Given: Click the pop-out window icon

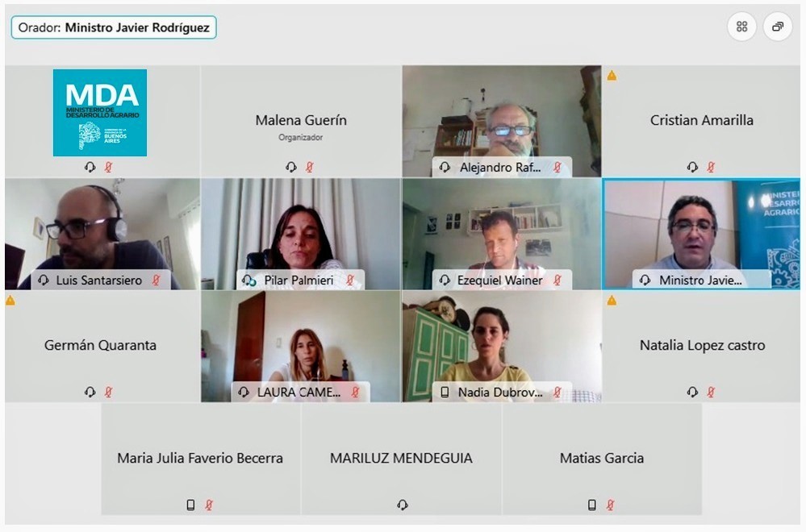Looking at the screenshot, I should click(x=778, y=27).
